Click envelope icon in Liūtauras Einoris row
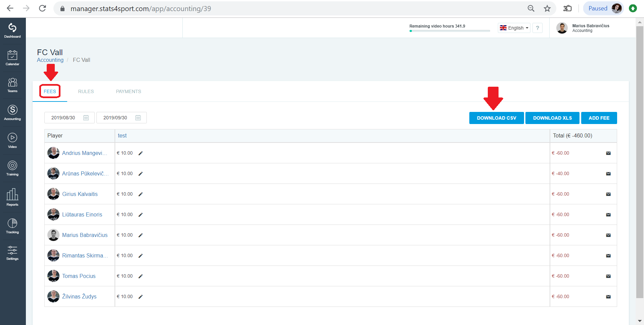644x325 pixels. (x=608, y=215)
